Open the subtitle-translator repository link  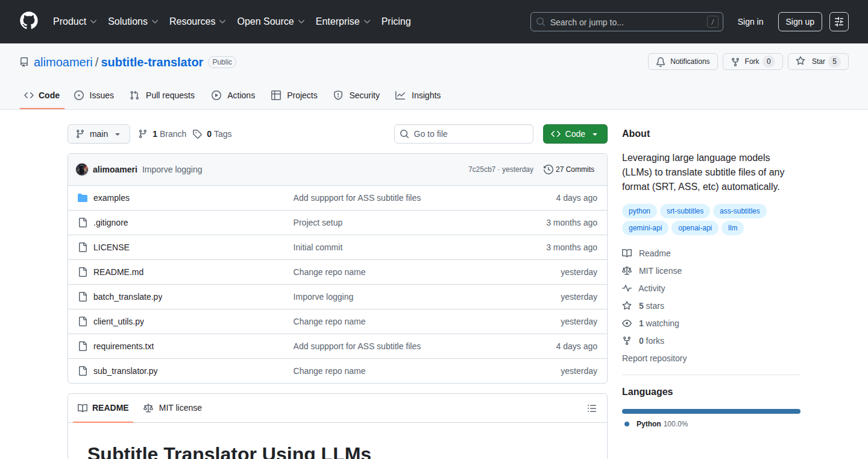[152, 62]
